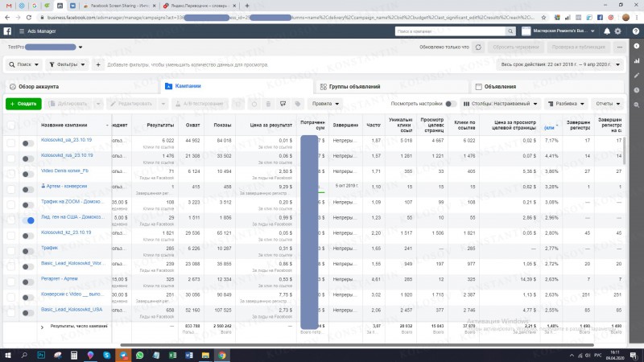Open Telegram from the taskbar
Viewport: 644px width, 362px height.
click(x=123, y=355)
